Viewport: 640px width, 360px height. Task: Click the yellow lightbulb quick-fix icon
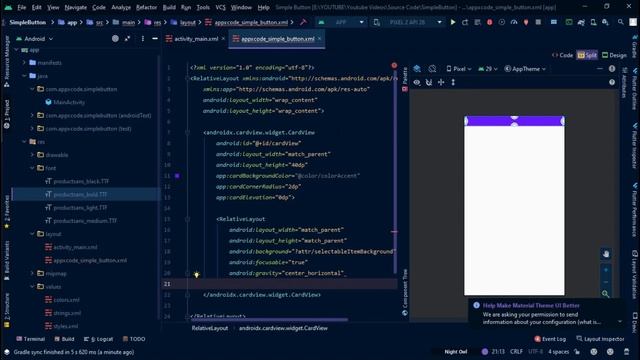(197, 275)
